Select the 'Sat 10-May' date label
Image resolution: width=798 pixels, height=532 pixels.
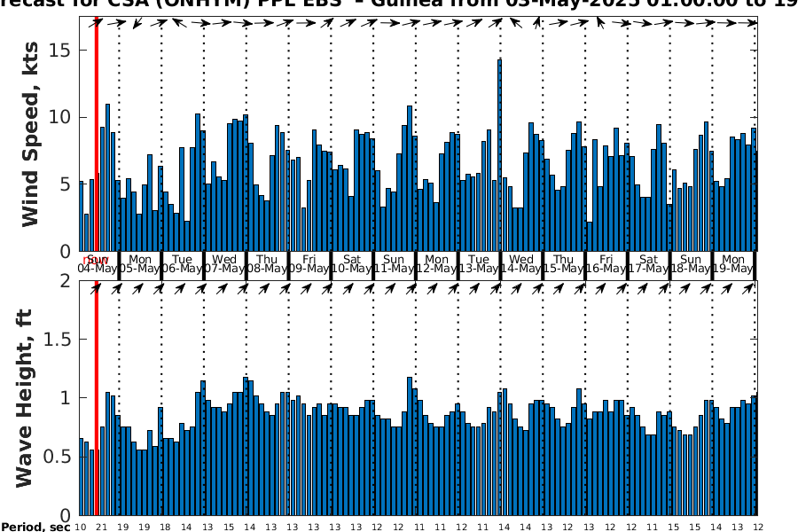coord(352,264)
